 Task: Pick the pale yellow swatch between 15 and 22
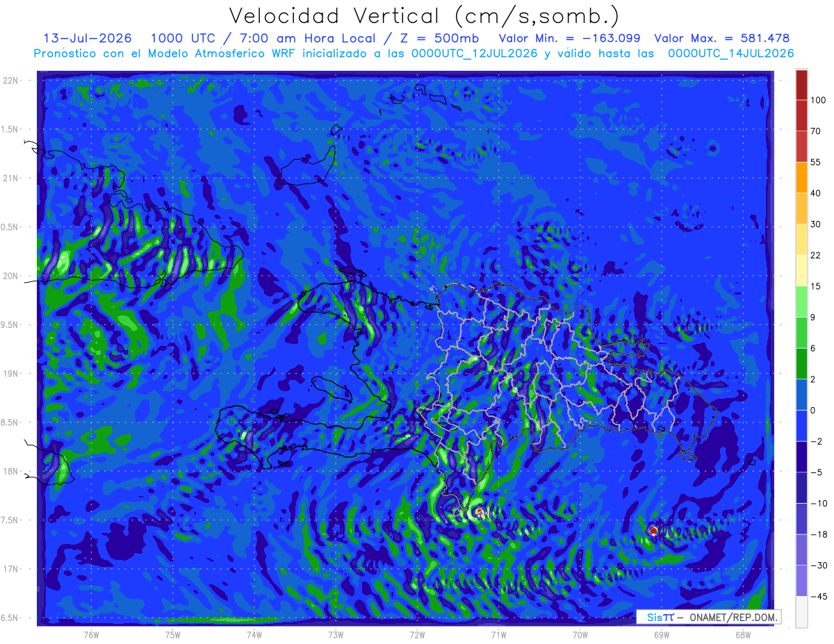click(x=801, y=270)
